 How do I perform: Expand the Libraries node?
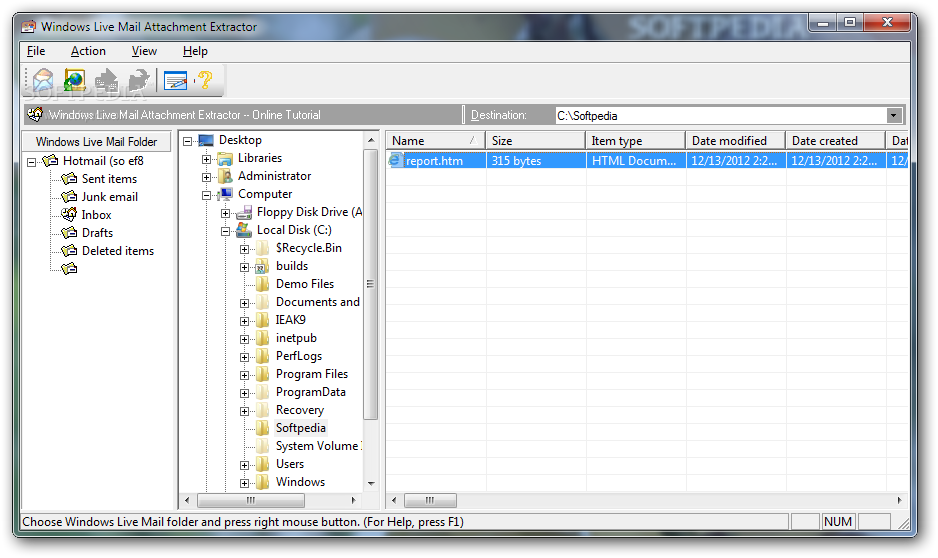[206, 159]
